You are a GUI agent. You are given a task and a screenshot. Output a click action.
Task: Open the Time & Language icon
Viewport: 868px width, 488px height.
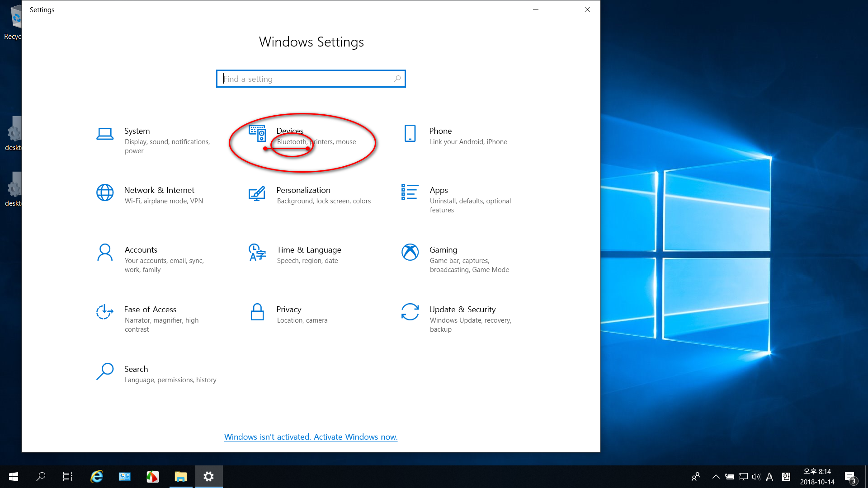pyautogui.click(x=257, y=252)
